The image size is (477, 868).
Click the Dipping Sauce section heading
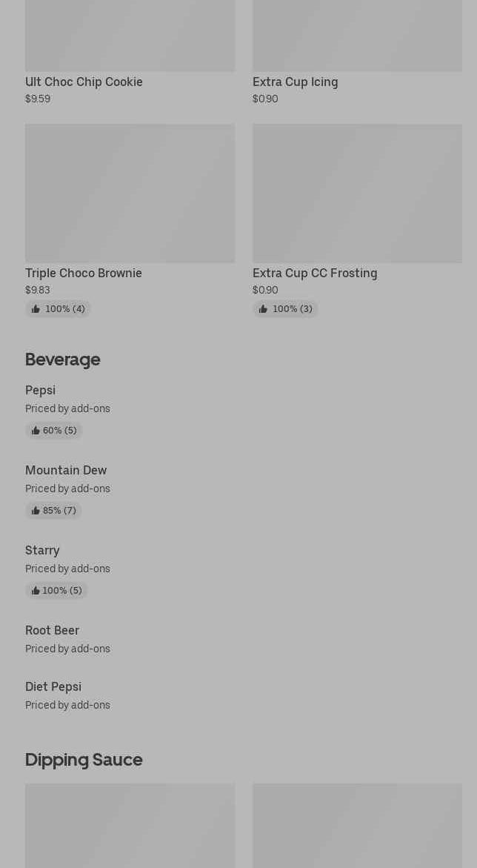[x=84, y=760]
